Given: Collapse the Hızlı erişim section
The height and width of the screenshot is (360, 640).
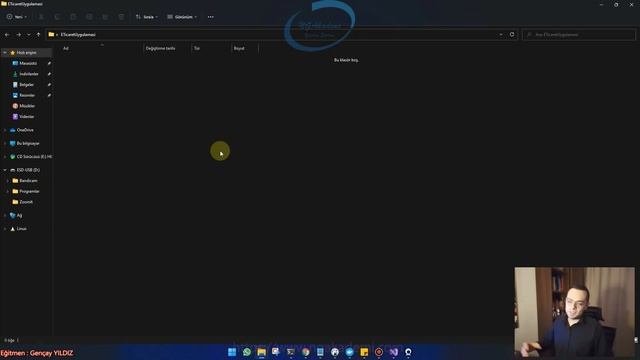Looking at the screenshot, I should pyautogui.click(x=5, y=53).
